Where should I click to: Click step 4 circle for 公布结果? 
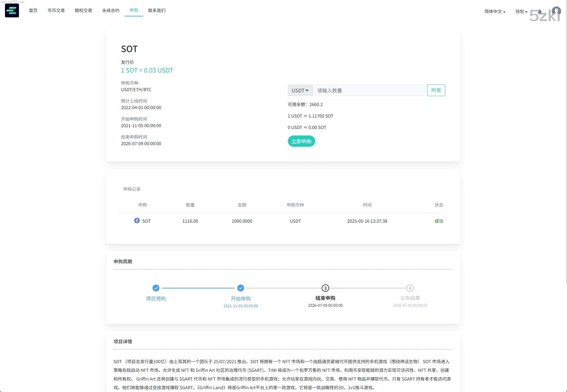click(410, 288)
